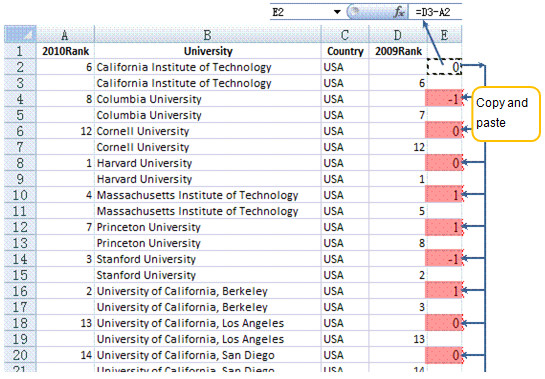Click the formula bar containing =D3-A2
Screen dimensions: 545x379
pyautogui.click(x=435, y=12)
